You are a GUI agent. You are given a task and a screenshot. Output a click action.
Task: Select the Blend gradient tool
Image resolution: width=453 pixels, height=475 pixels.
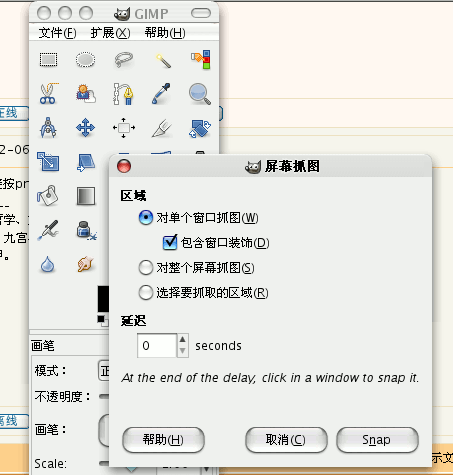pos(86,196)
